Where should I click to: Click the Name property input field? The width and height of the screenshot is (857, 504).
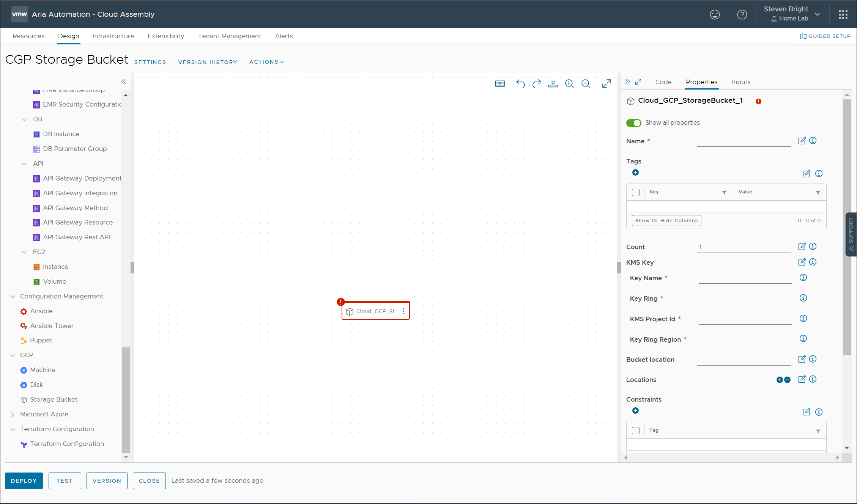coord(744,141)
